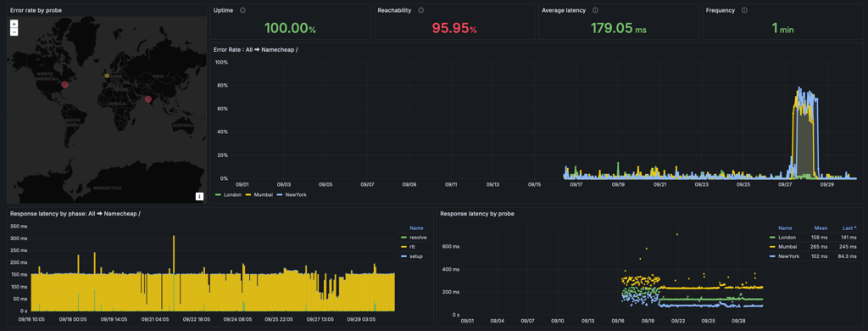Click the Uptime info icon
The height and width of the screenshot is (331, 868).
[x=242, y=10]
